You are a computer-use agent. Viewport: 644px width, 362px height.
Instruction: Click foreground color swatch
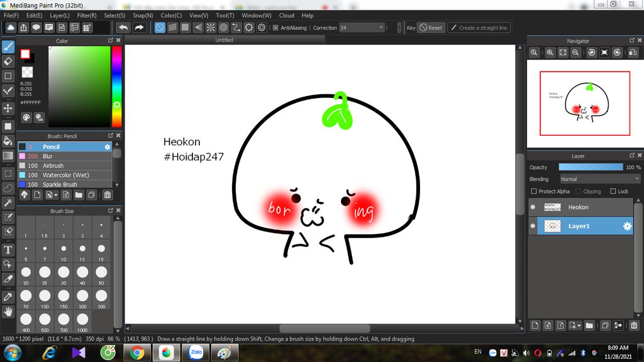(x=25, y=54)
